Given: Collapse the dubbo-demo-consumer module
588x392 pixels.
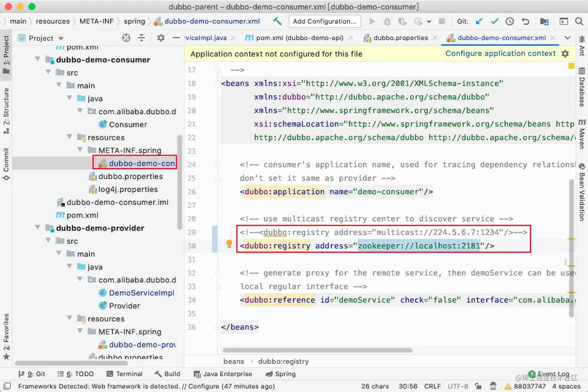Looking at the screenshot, I should (x=38, y=59).
